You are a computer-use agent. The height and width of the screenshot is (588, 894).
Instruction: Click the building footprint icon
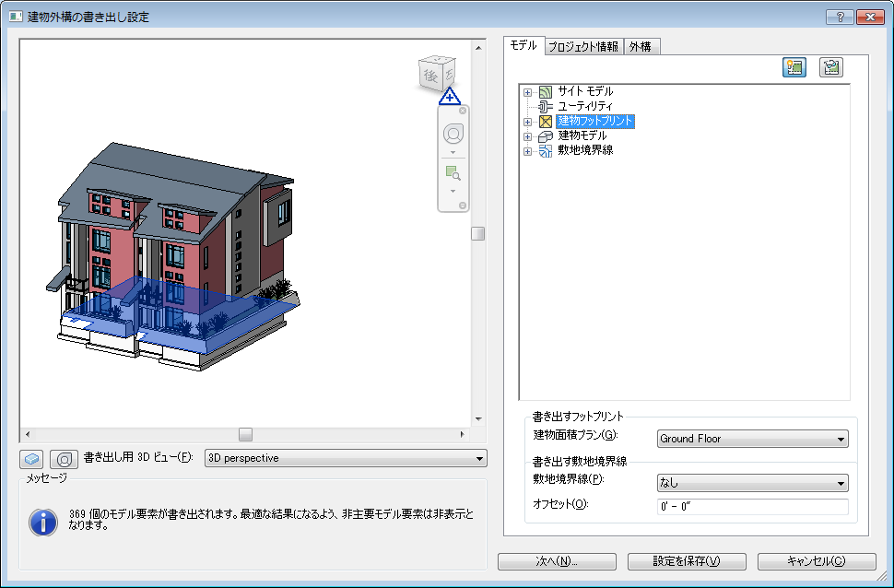point(546,122)
